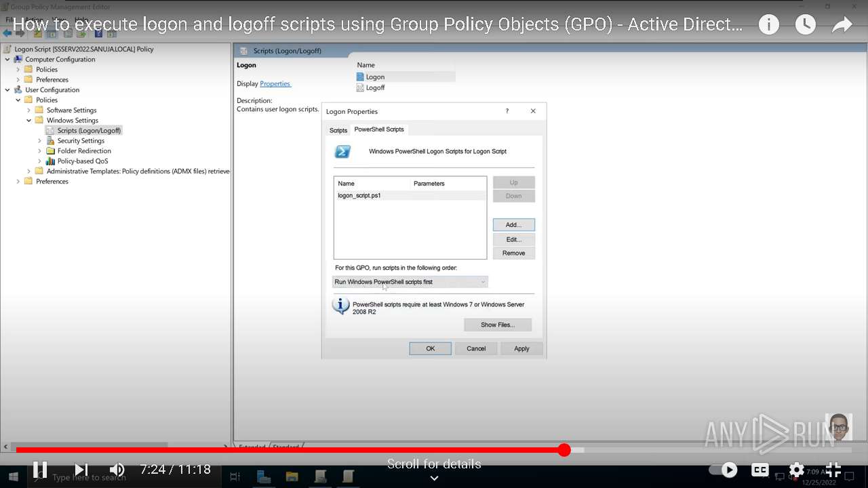Click the Scroll for details chevron
This screenshot has width=868, height=488.
[x=434, y=478]
